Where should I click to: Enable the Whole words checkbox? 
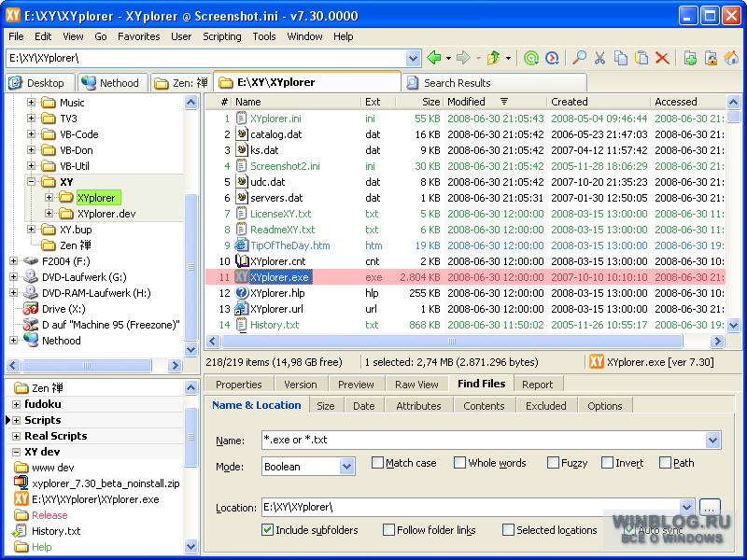[x=459, y=462]
